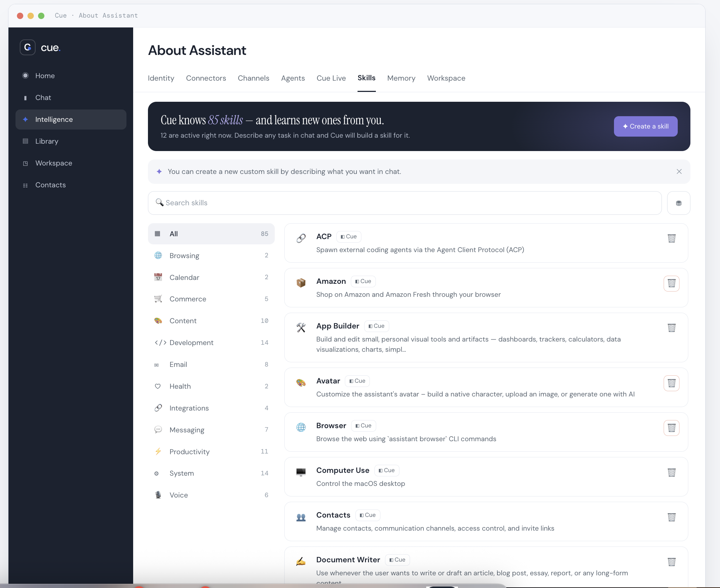Open the Amazon skill title
This screenshot has width=720, height=588.
pos(331,281)
